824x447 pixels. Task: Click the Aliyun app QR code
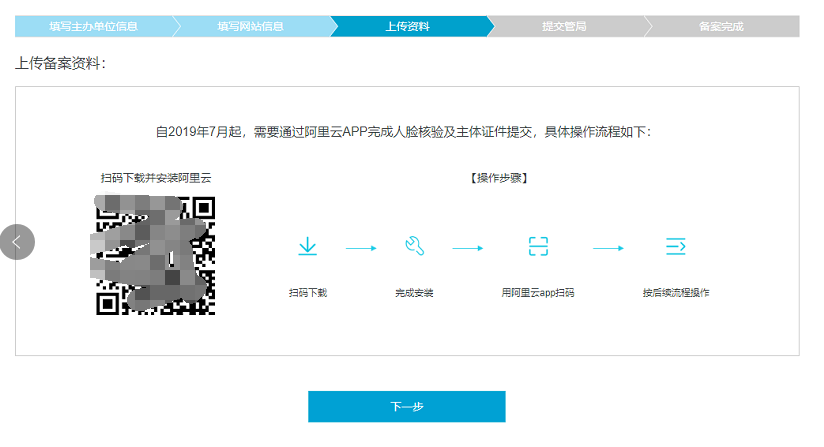point(155,256)
